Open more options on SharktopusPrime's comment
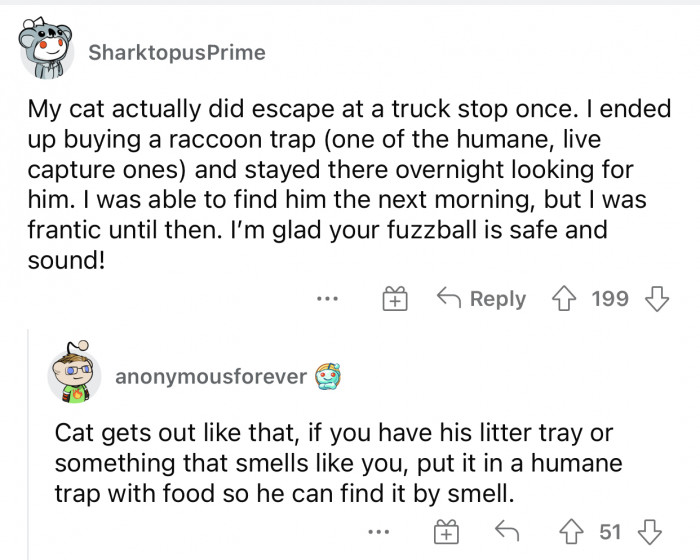 [329, 298]
